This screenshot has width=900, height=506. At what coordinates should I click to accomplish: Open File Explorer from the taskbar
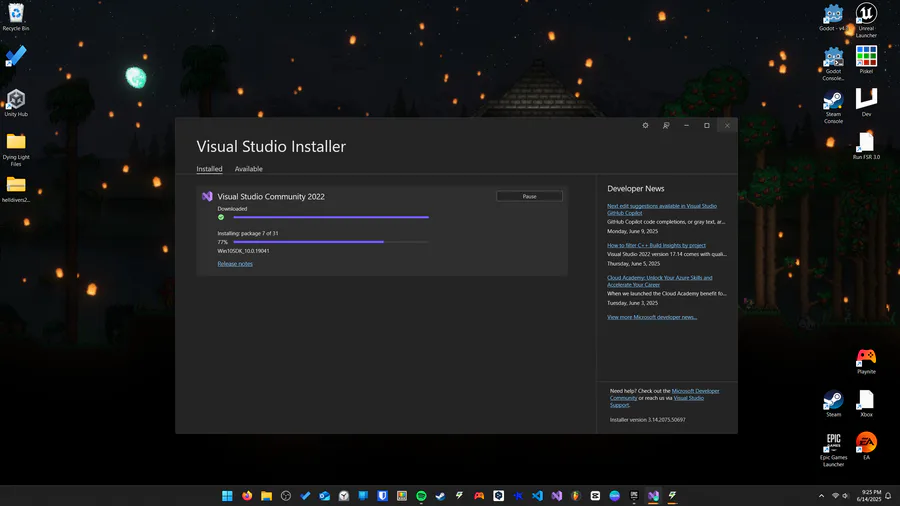pos(266,496)
